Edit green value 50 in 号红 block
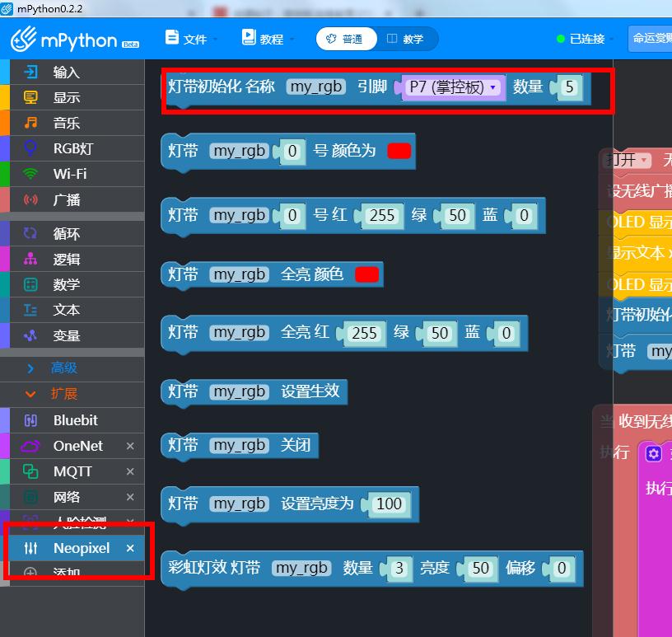This screenshot has width=672, height=637. coord(457,216)
